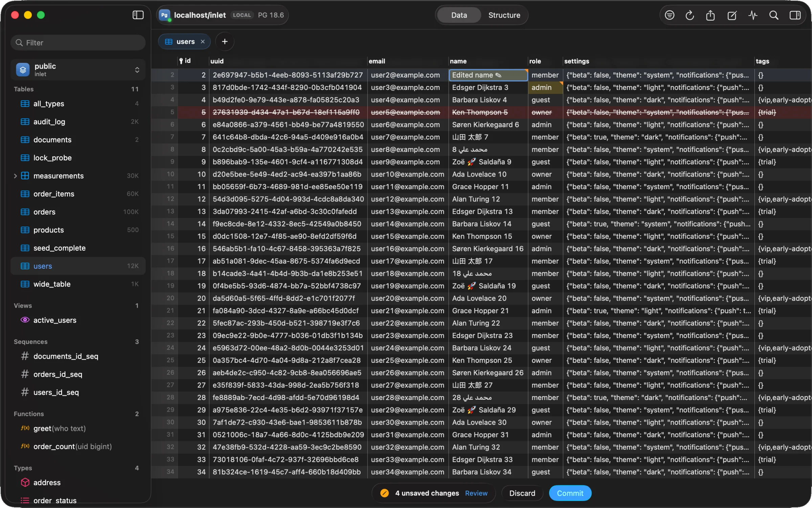
Task: Click the {trial} tags cell in row 9
Action: click(x=783, y=162)
